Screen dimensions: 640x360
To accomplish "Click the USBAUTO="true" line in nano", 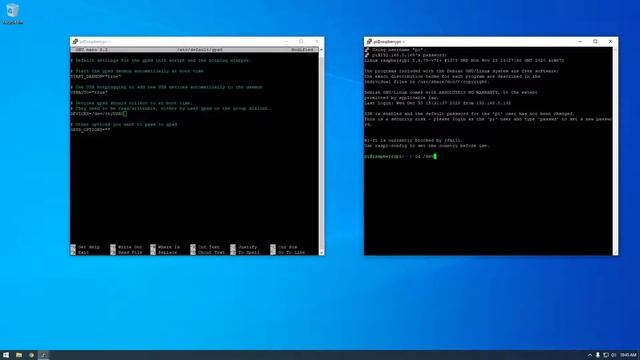I will (x=89, y=92).
